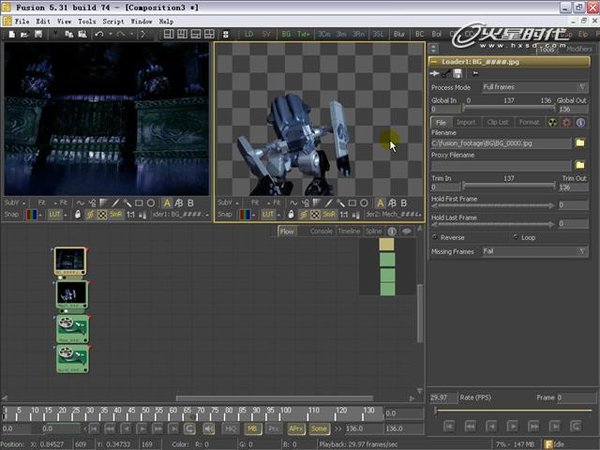Open the Tools menu
600x450 pixels.
[87, 21]
